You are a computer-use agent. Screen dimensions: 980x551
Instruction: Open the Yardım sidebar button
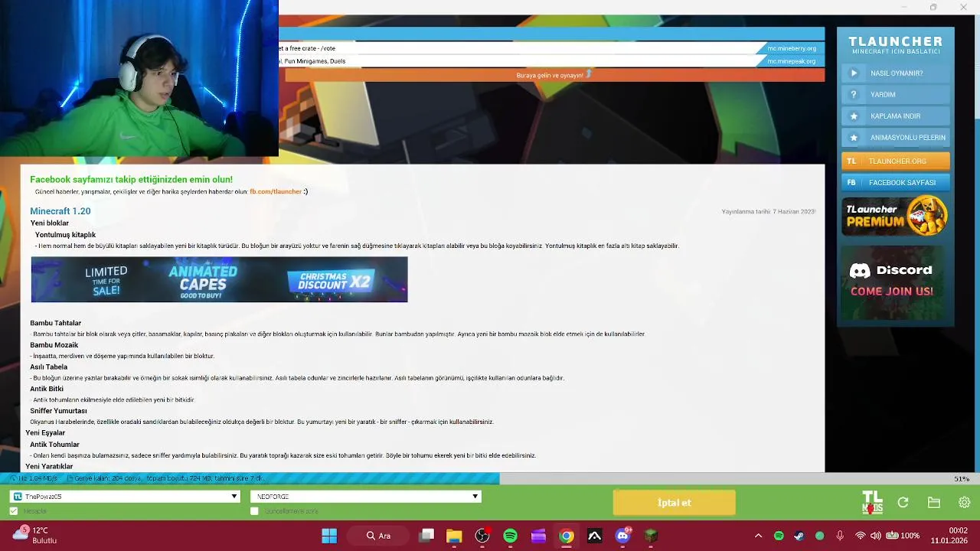(896, 95)
